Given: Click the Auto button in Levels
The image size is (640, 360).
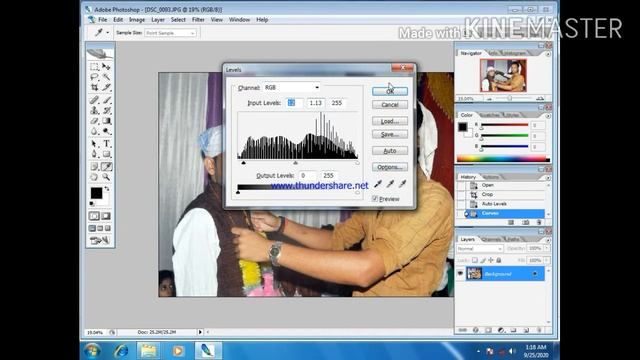Looking at the screenshot, I should click(x=390, y=151).
